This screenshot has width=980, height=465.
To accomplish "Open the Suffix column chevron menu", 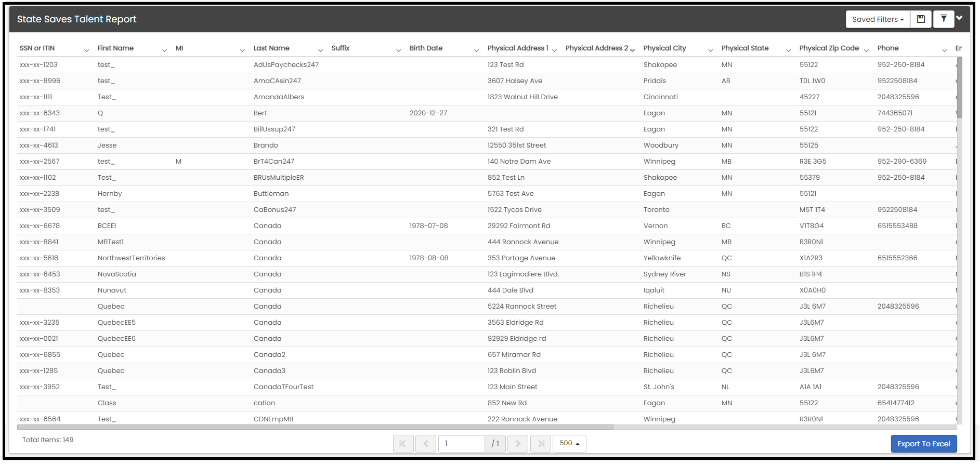I will pos(398,50).
